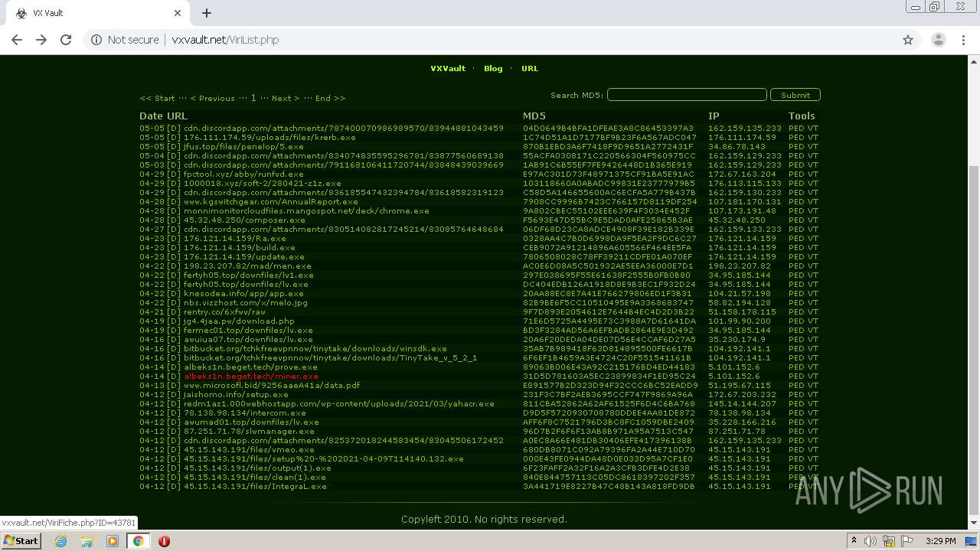
Task: Go to the 'Next >' results page
Action: [x=286, y=98]
